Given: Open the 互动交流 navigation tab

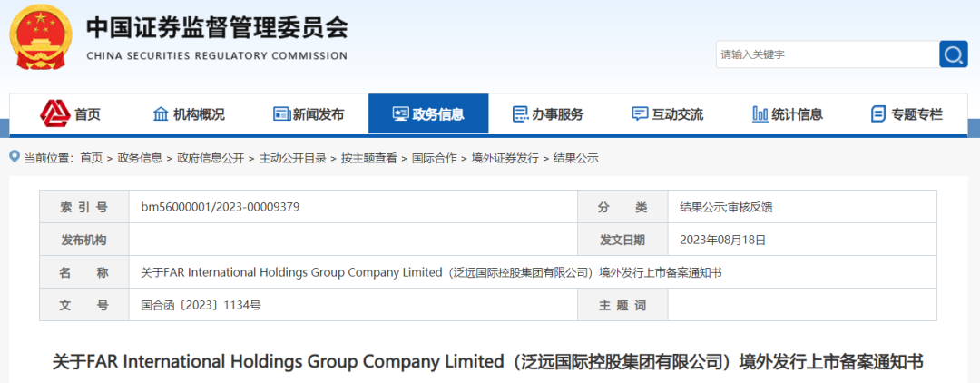Looking at the screenshot, I should pos(668,114).
